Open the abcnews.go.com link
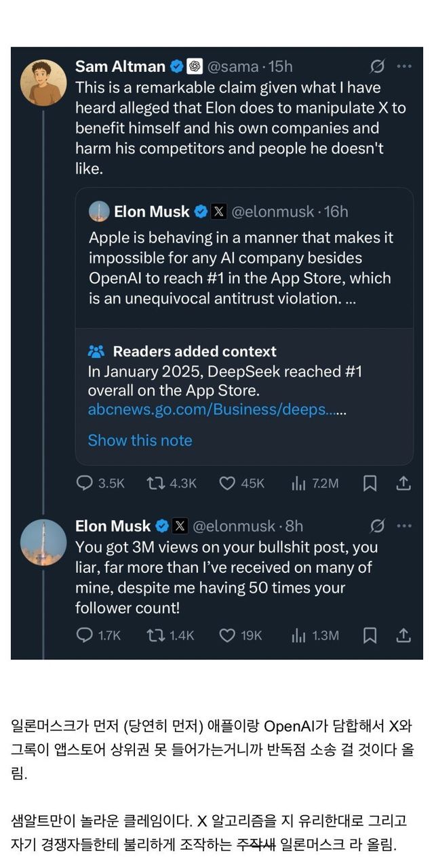This screenshot has width=434, height=868. coord(217,410)
